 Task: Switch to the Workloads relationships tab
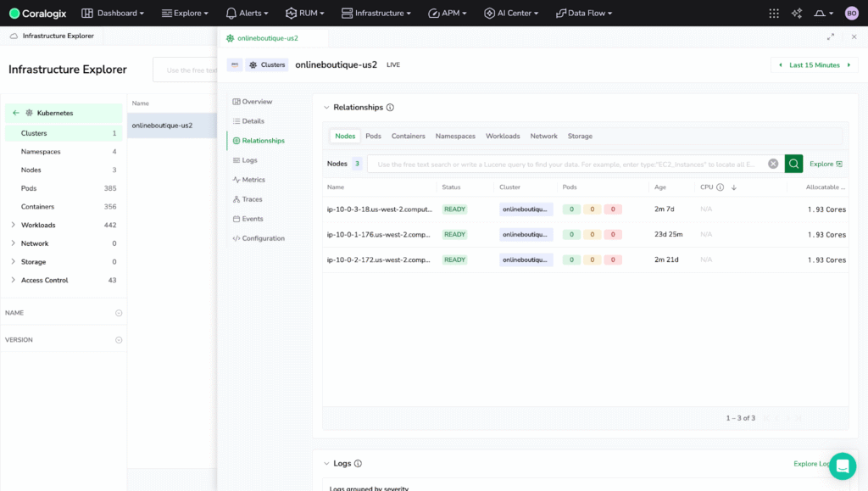(x=503, y=137)
